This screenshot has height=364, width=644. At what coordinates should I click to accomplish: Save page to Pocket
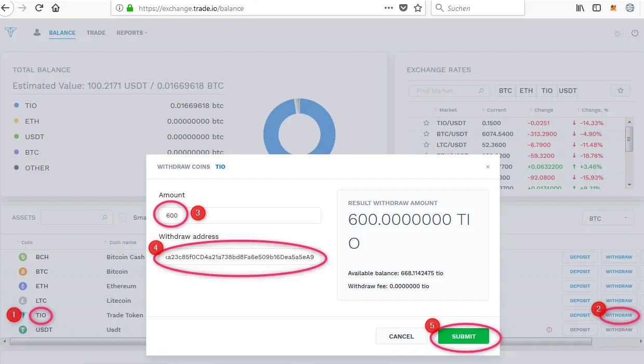point(403,8)
